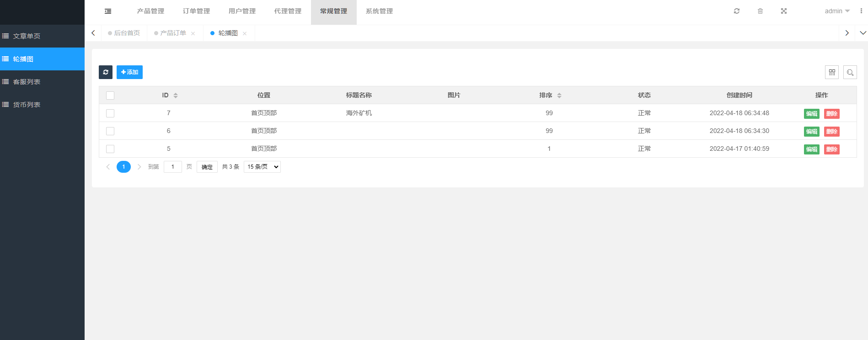Select the checkbox for row ID 7
This screenshot has height=340, width=868.
[x=110, y=113]
